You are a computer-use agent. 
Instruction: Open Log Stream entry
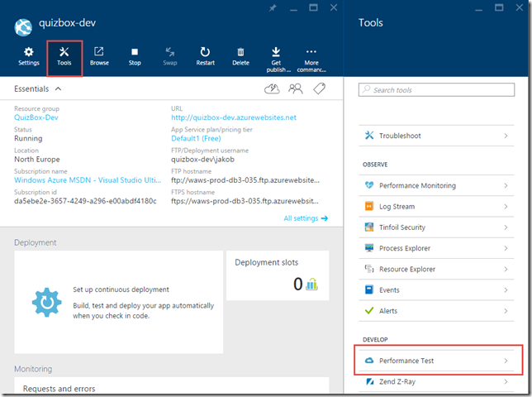436,207
